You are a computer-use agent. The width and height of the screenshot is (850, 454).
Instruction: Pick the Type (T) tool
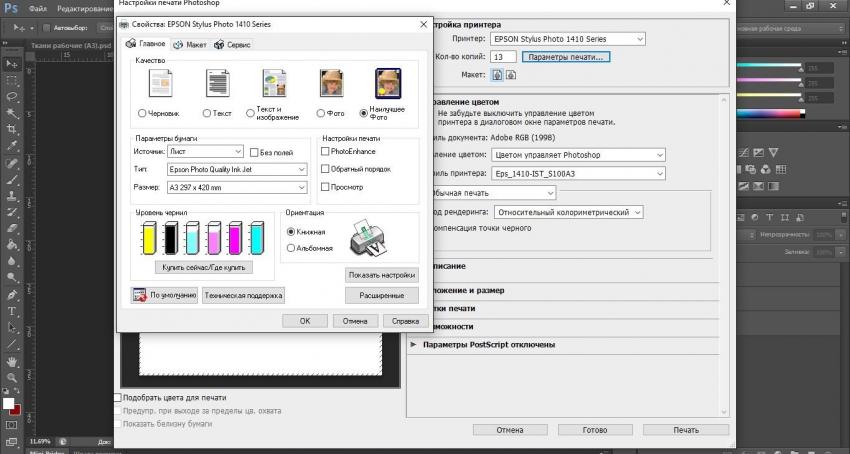(12, 311)
